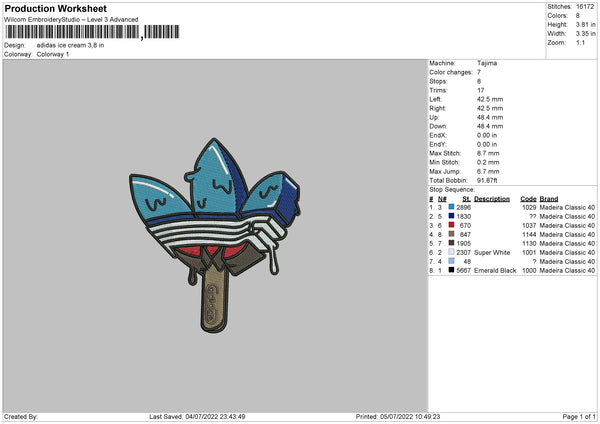
Task: Click the Stitches value 16172
Action: point(585,7)
